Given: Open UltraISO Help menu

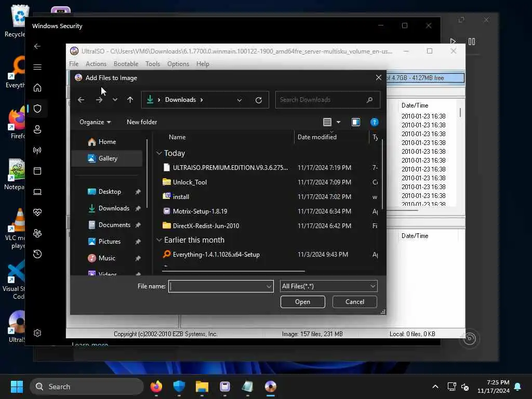Looking at the screenshot, I should coord(203,64).
